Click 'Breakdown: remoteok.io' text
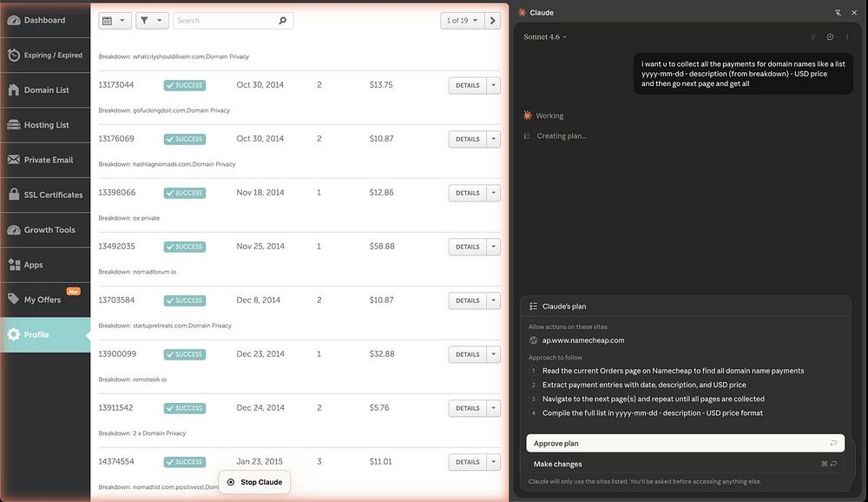Screen dimensions: 868x502 click(132, 379)
